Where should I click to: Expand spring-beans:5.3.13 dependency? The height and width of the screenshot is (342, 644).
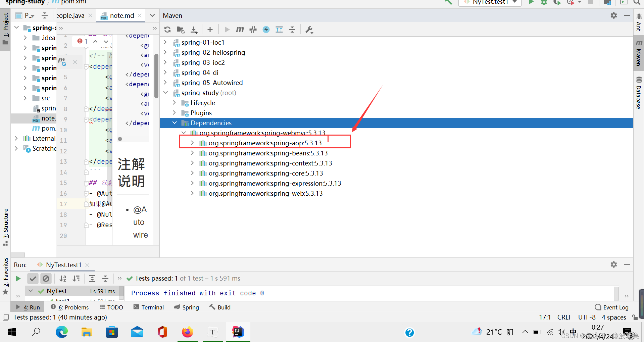pos(192,153)
